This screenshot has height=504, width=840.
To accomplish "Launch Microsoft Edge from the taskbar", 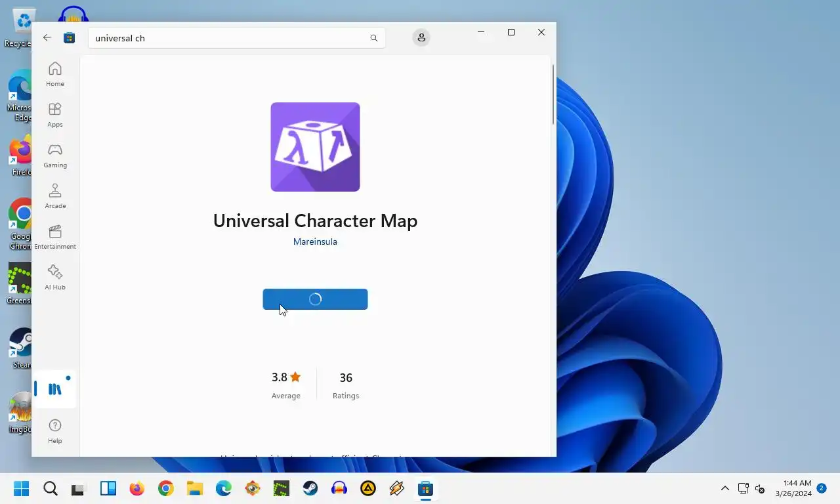I will [x=224, y=488].
